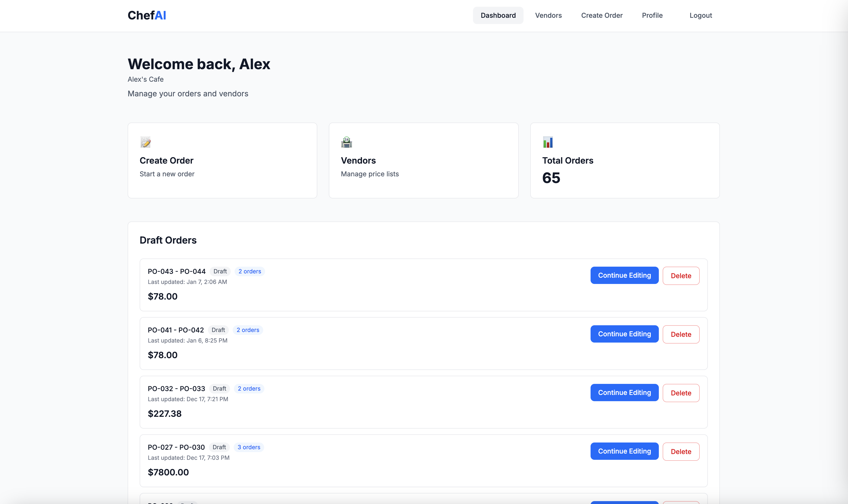Go to Vendors in top navigation

coord(548,15)
